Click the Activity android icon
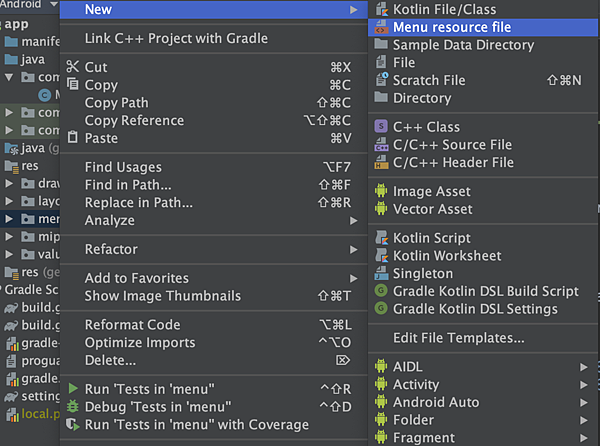 [381, 384]
